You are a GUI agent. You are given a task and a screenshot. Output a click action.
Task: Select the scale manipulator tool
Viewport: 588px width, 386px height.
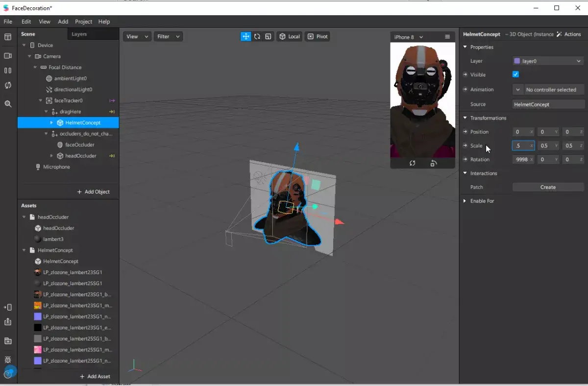(268, 37)
